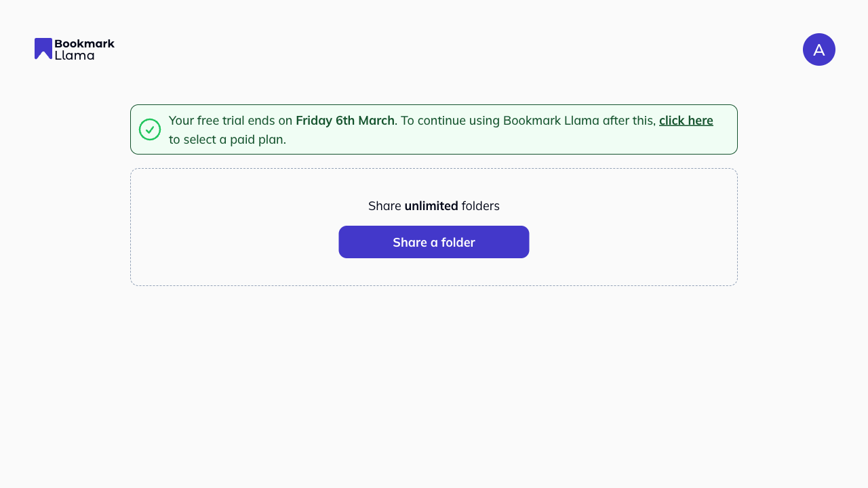Viewport: 868px width, 488px height.
Task: Click the "to select a paid plan." text
Action: click(x=227, y=140)
